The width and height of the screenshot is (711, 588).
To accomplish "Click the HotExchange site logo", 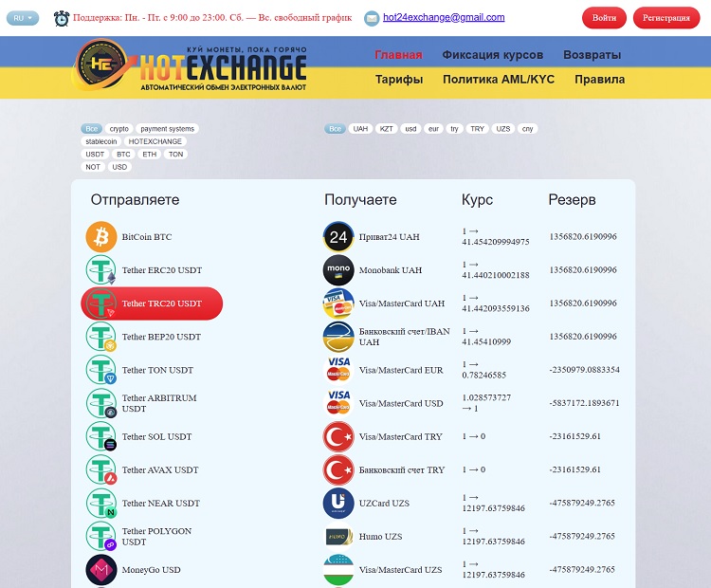I will (190, 66).
